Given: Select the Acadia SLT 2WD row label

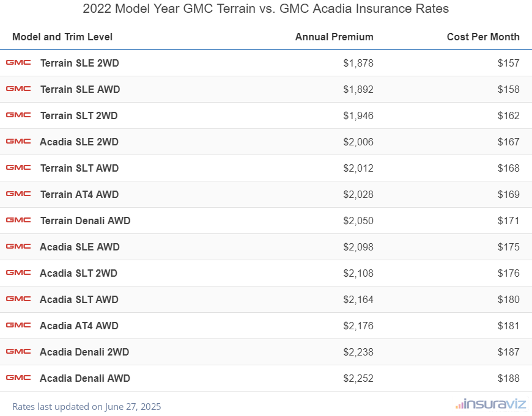Looking at the screenshot, I should point(78,273).
